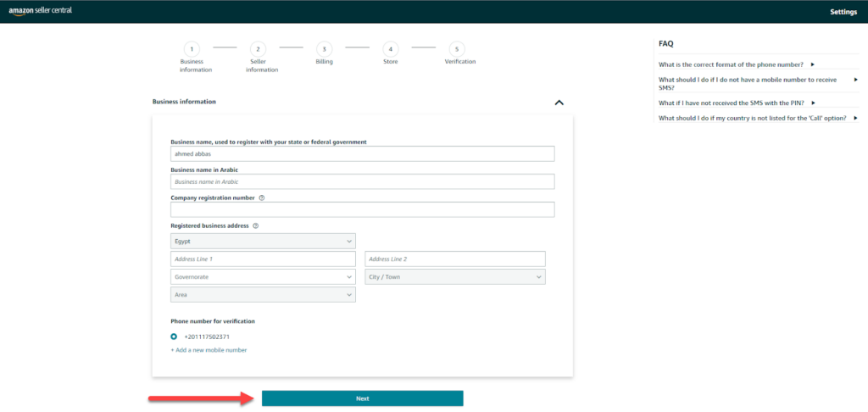Go to step 4 Store
Image resolution: width=868 pixels, height=412 pixels.
(390, 49)
